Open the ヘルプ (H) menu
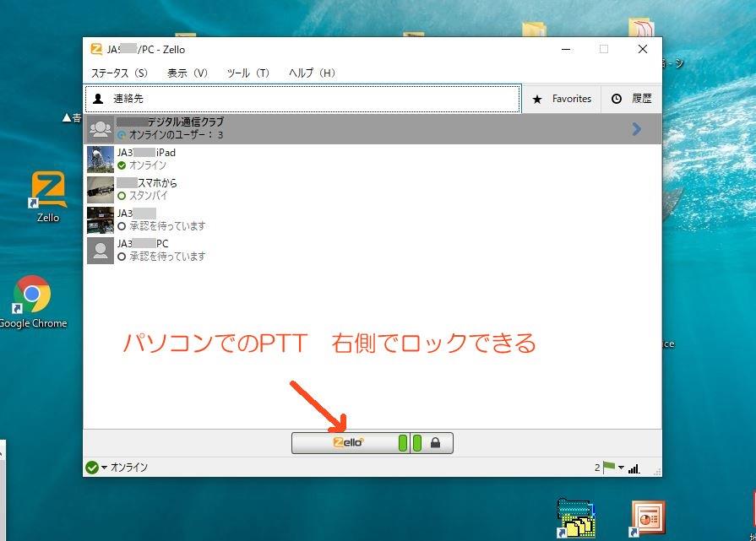 click(312, 73)
